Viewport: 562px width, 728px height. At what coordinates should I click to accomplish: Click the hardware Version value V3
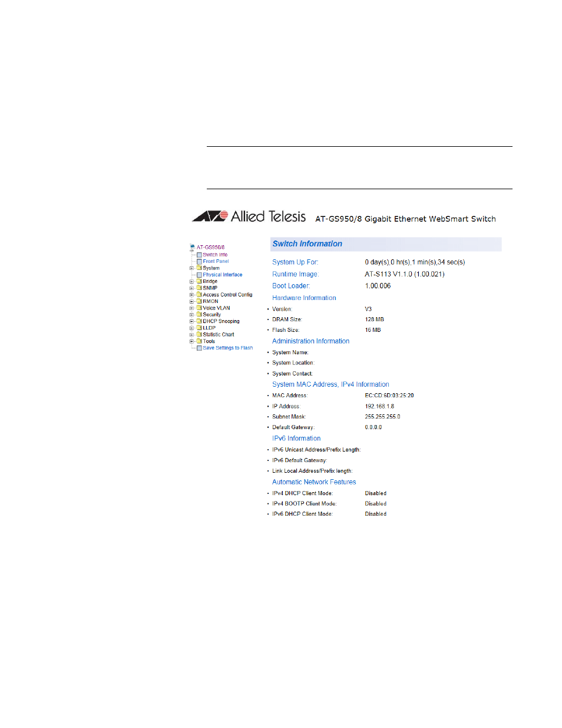pyautogui.click(x=368, y=309)
